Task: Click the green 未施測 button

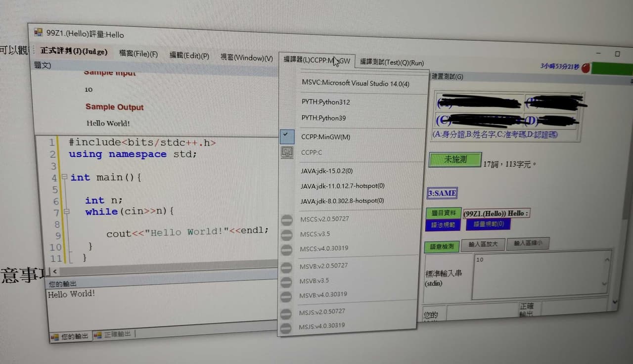Action: pos(455,160)
